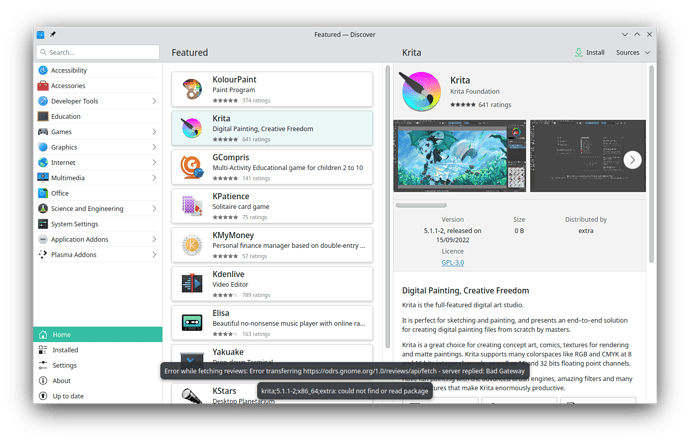Click the Discover app icon in title bar
The height and width of the screenshot is (443, 690).
(x=40, y=34)
